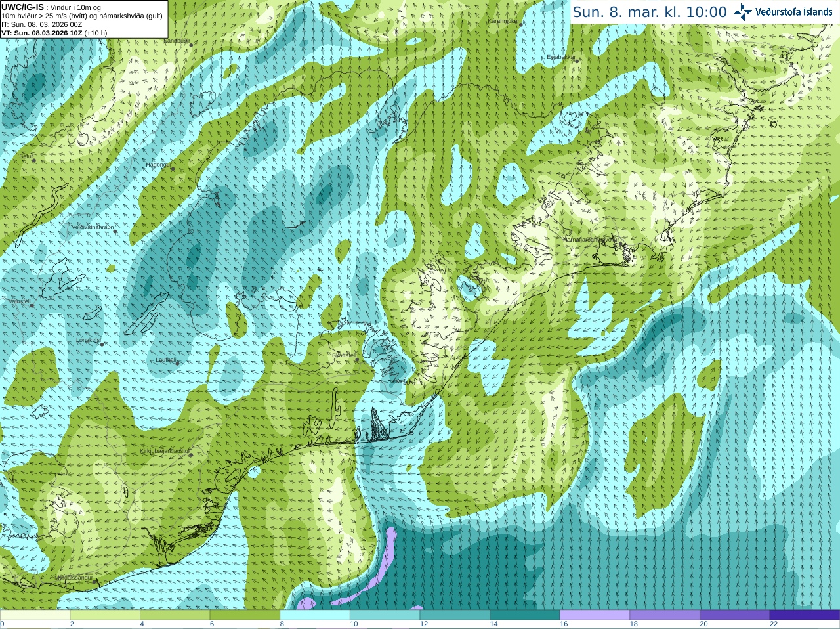The width and height of the screenshot is (840, 629).
Task: Select the Kirkjubæjarklaustur station label
Action: (x=165, y=452)
